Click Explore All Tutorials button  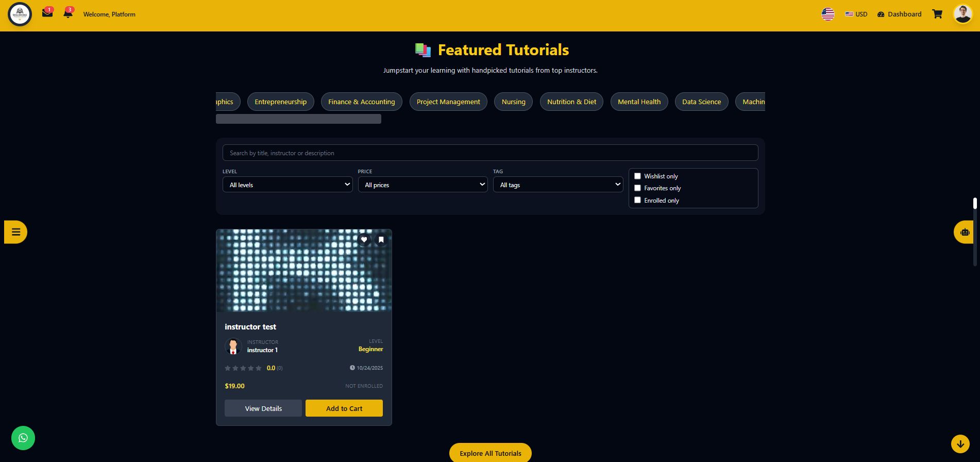[x=491, y=453]
